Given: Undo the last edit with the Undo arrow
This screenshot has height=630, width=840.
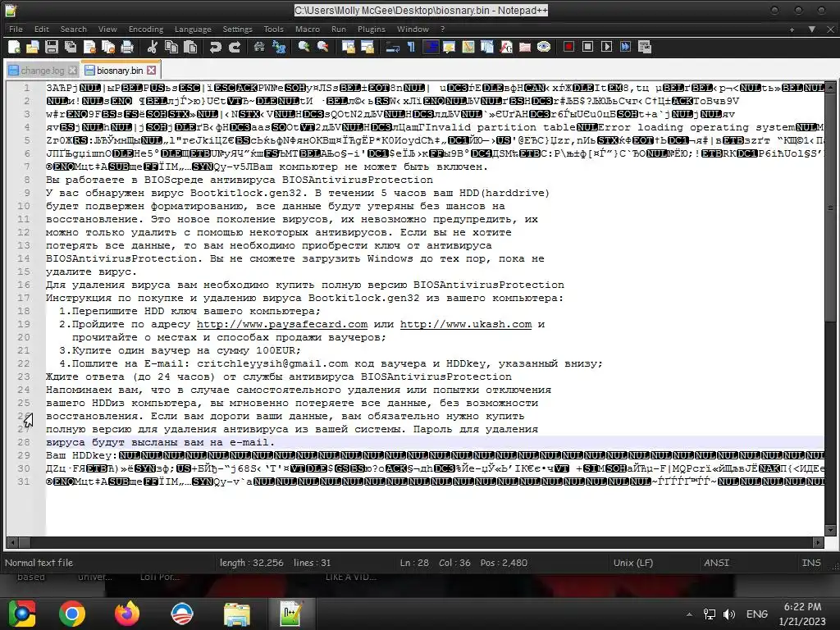Looking at the screenshot, I should click(216, 47).
